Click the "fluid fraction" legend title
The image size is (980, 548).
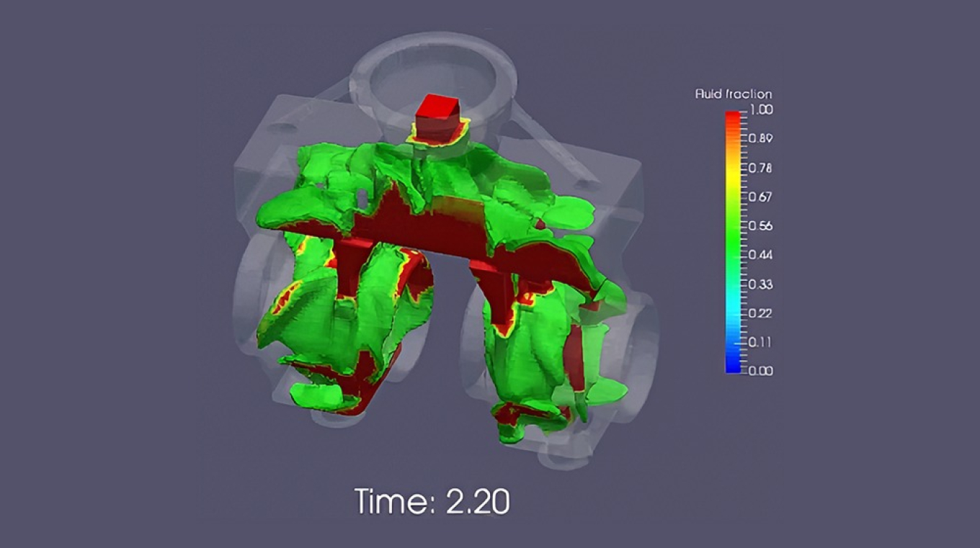pyautogui.click(x=733, y=94)
